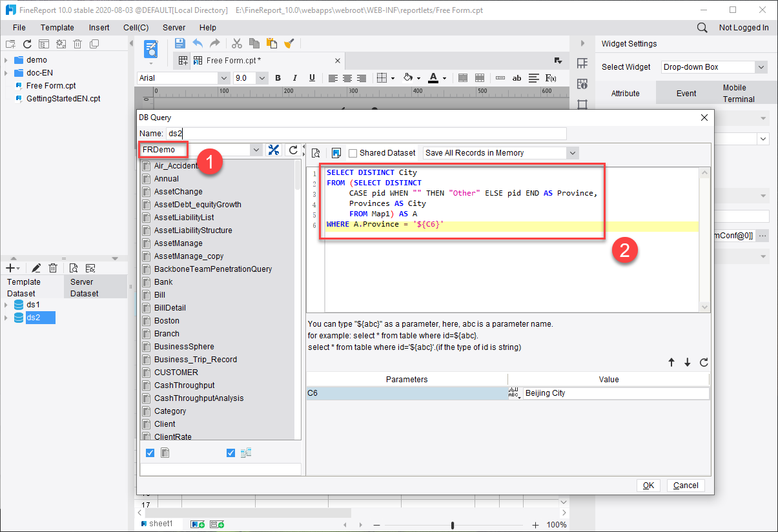Open the Server menu

174,28
